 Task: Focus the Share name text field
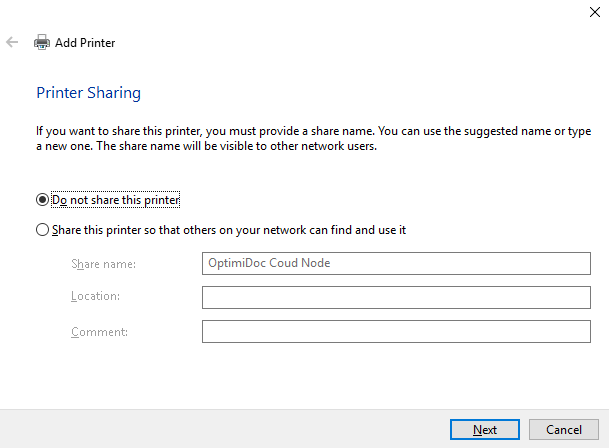pos(396,263)
